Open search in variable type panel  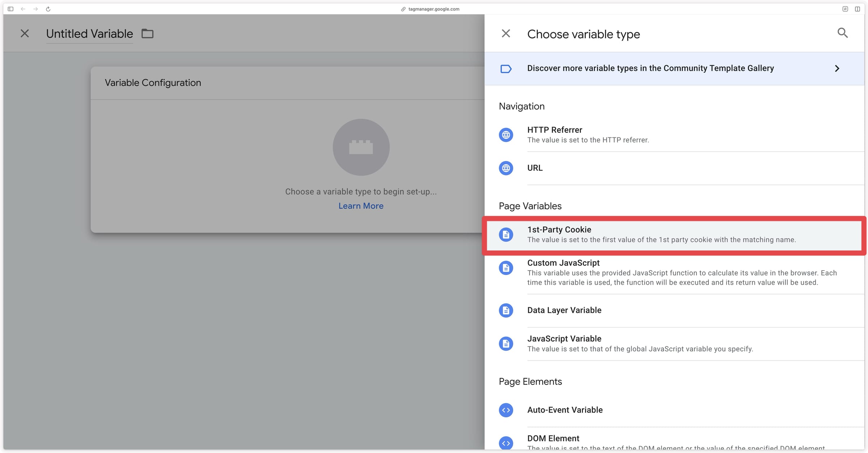click(842, 33)
